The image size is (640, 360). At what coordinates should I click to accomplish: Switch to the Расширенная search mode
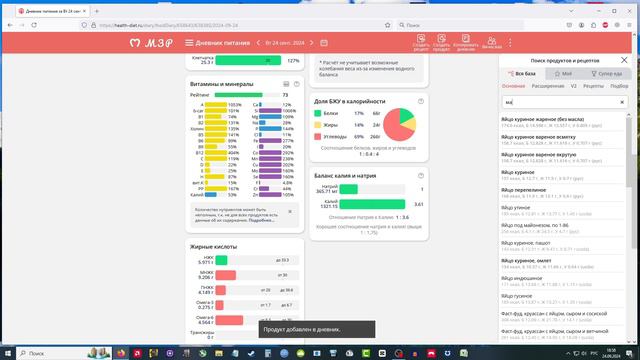pos(548,86)
